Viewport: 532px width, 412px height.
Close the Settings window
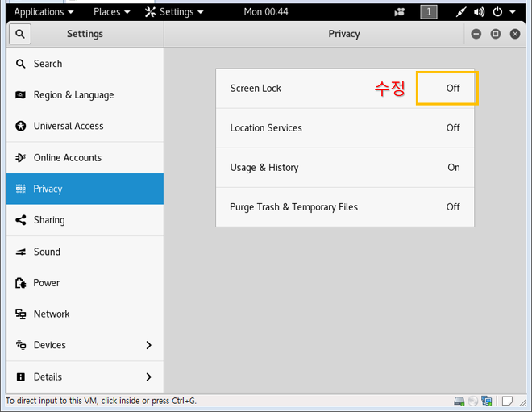515,34
